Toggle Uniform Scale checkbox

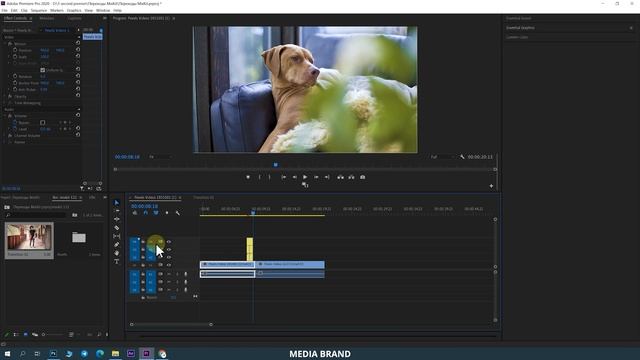[42, 70]
